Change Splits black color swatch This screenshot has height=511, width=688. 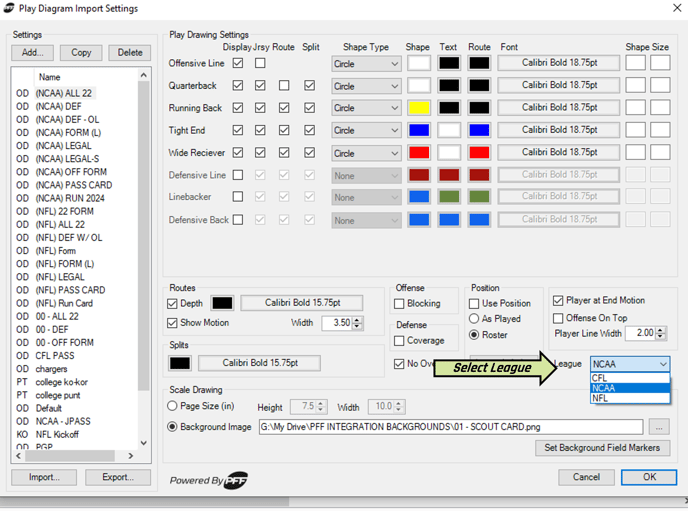click(x=179, y=363)
